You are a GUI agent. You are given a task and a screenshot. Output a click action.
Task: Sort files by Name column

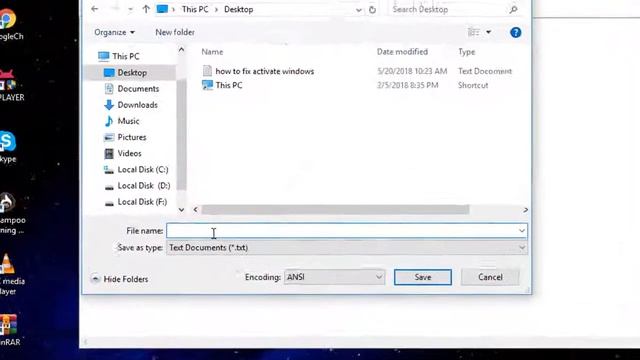(212, 52)
